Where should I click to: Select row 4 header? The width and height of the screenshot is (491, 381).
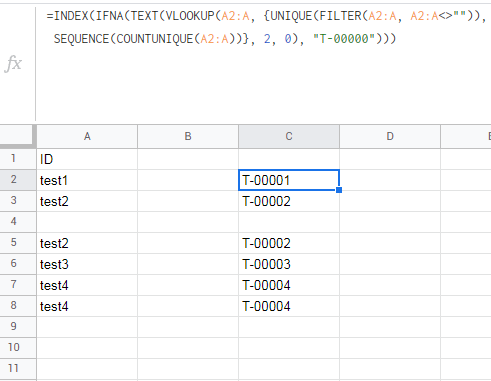18,222
